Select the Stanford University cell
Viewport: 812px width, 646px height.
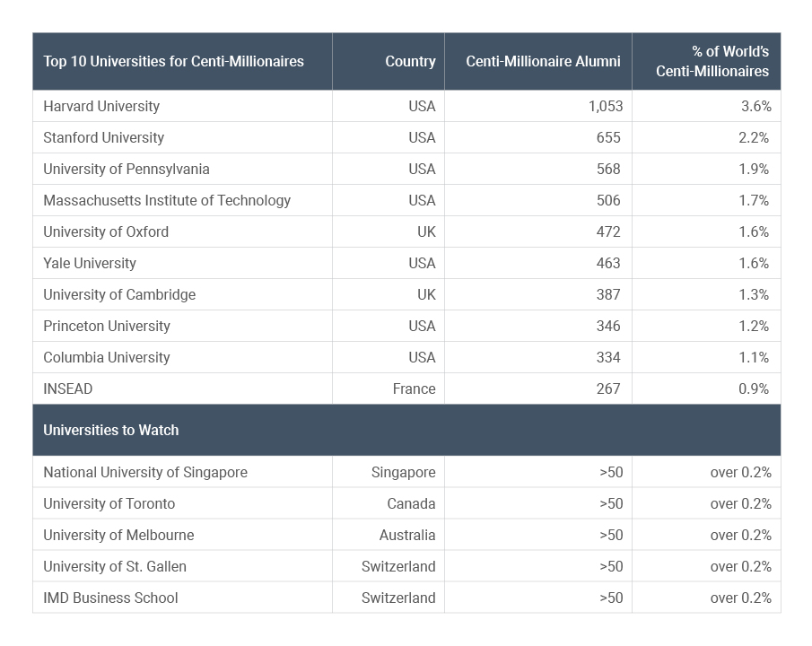103,137
